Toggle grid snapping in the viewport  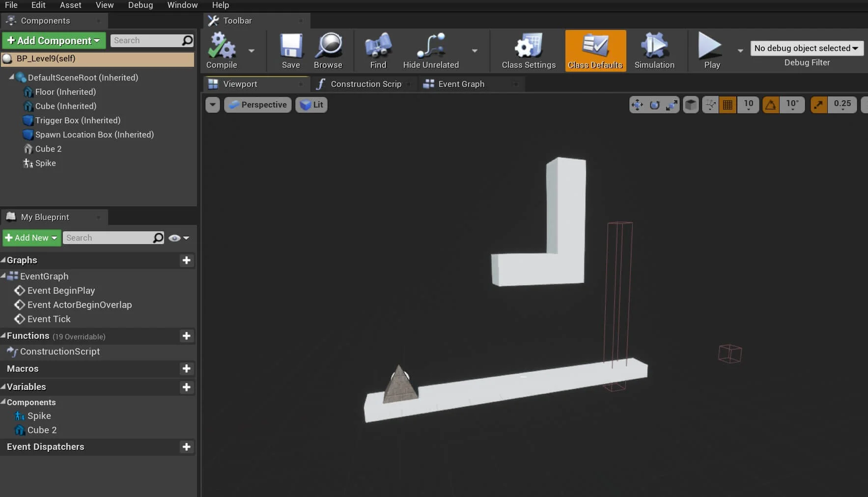(728, 105)
